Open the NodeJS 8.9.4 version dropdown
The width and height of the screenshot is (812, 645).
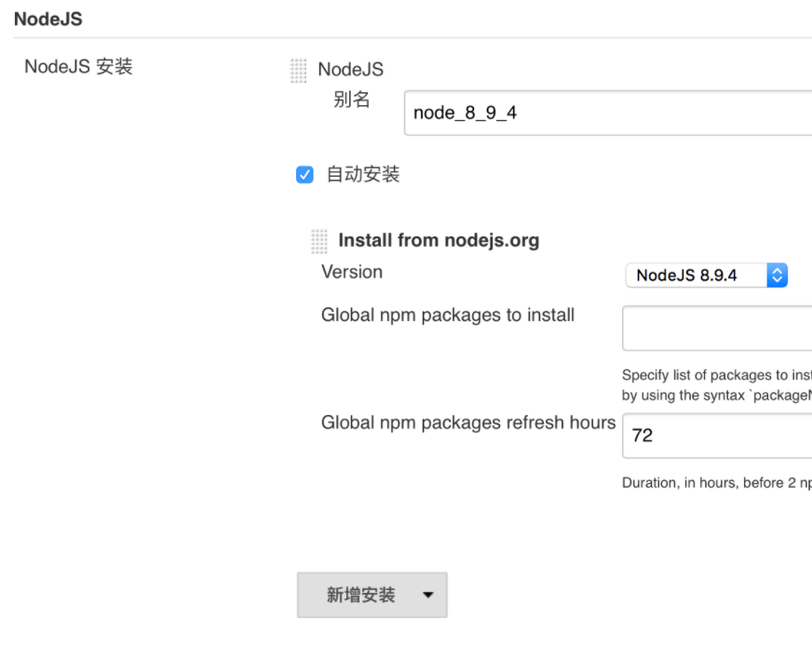pos(707,275)
